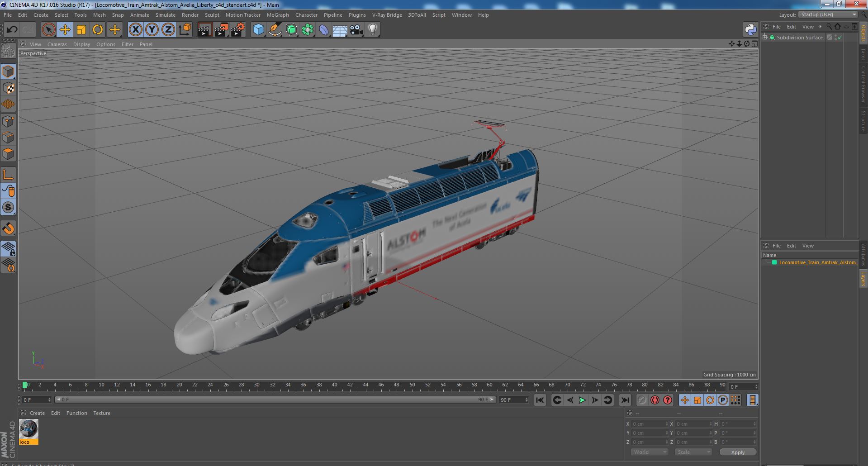This screenshot has height=466, width=868.
Task: Render to Picture Viewer icon
Action: [221, 30]
